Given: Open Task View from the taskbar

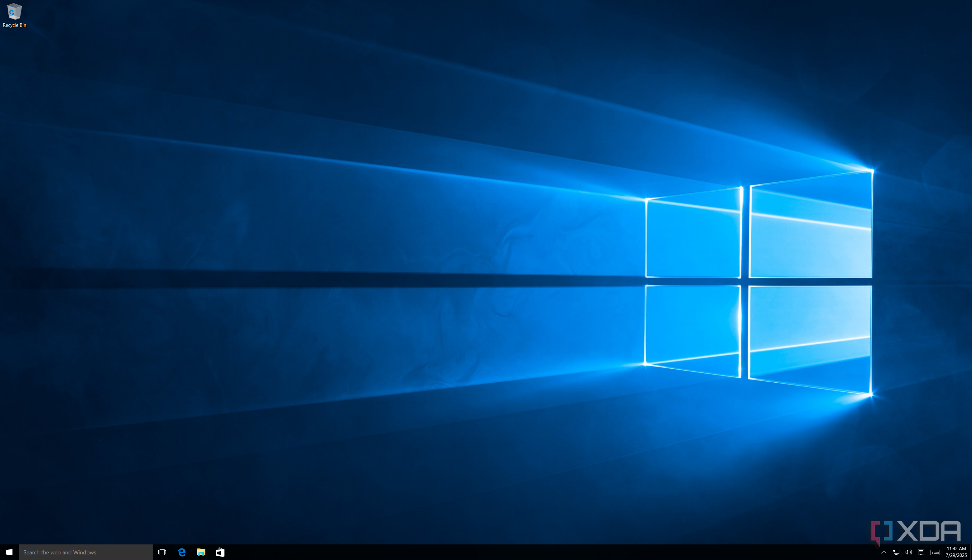Looking at the screenshot, I should tap(162, 552).
